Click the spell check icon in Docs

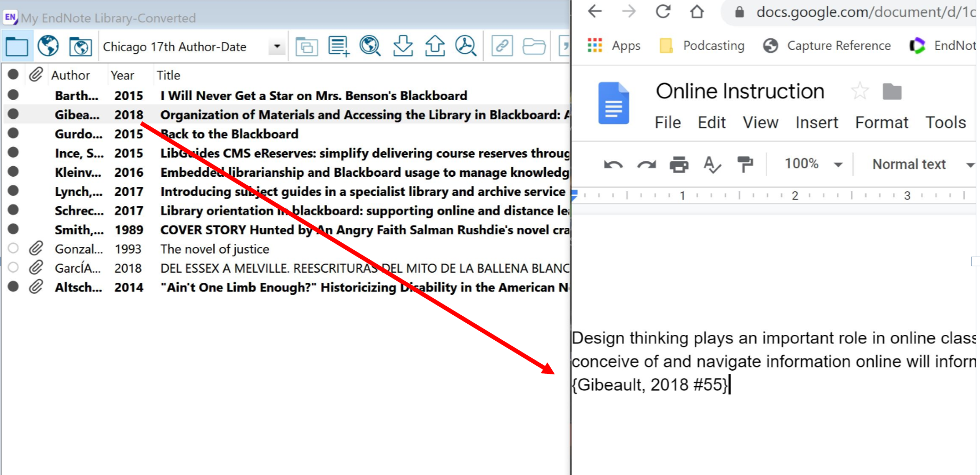click(x=712, y=165)
